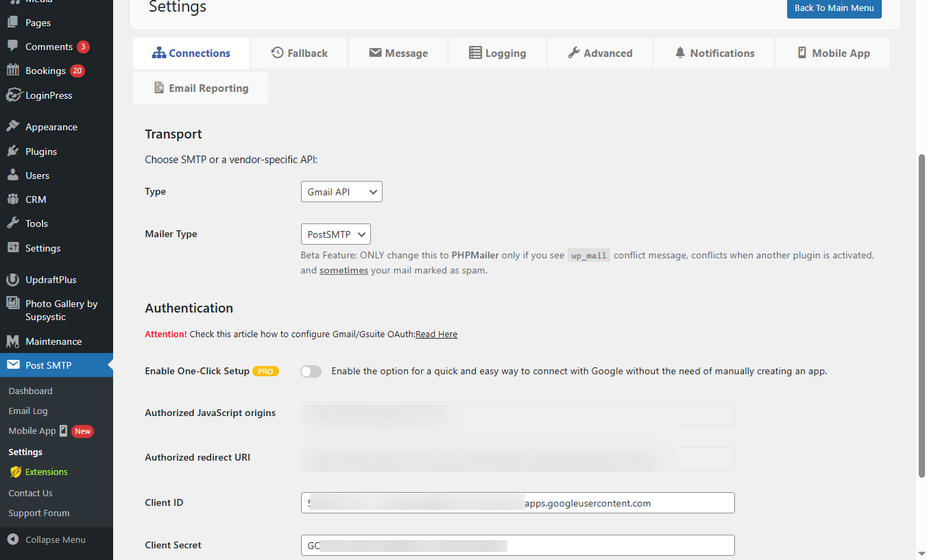Click the Photo Gallery by Supsystic icon

coord(13,304)
